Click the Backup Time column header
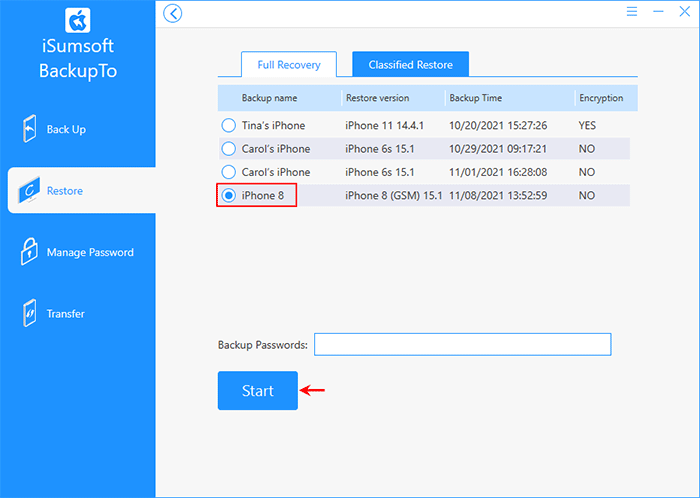Viewport: 700px width, 498px height. coord(475,98)
